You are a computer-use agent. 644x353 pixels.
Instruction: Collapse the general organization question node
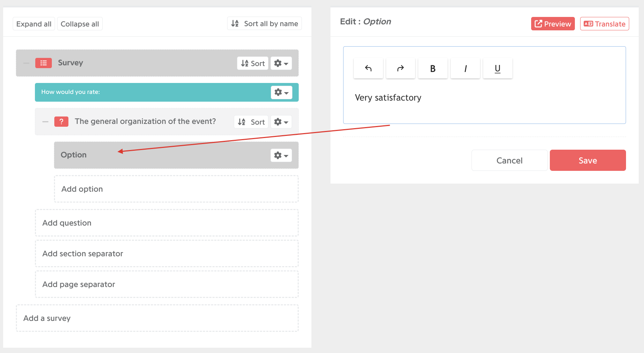tap(45, 121)
